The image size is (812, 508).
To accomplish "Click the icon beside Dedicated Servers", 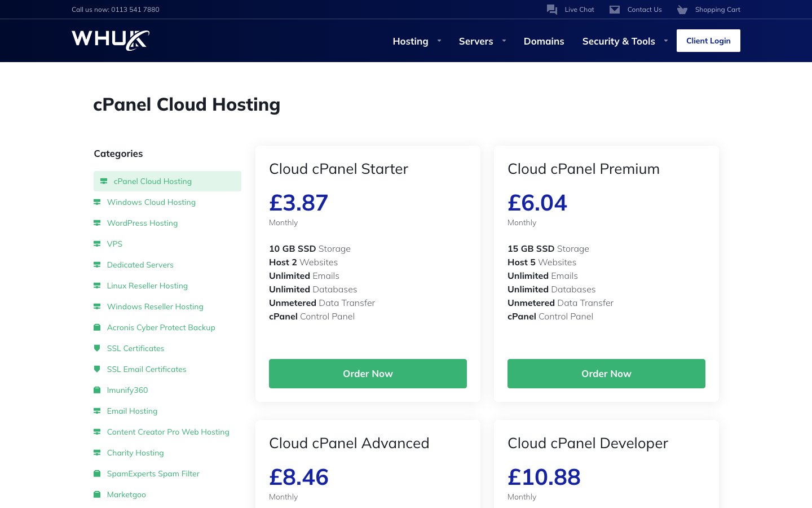I will [97, 265].
